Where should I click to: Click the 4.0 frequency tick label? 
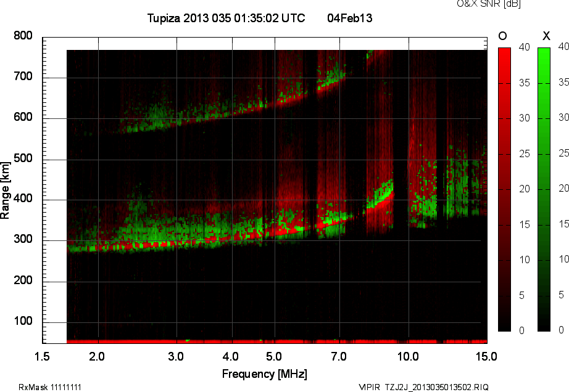[x=231, y=356]
